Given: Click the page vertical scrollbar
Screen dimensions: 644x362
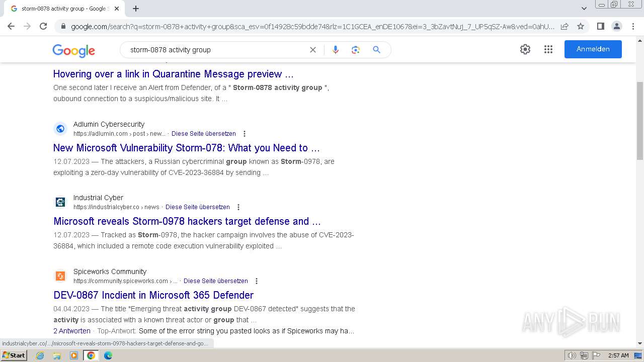Looking at the screenshot, I should [639, 121].
